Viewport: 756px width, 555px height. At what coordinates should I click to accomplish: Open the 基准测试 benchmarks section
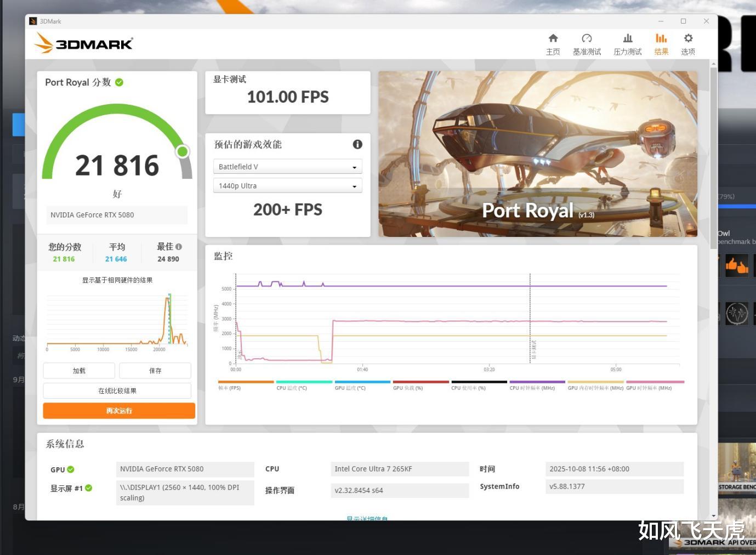[587, 44]
